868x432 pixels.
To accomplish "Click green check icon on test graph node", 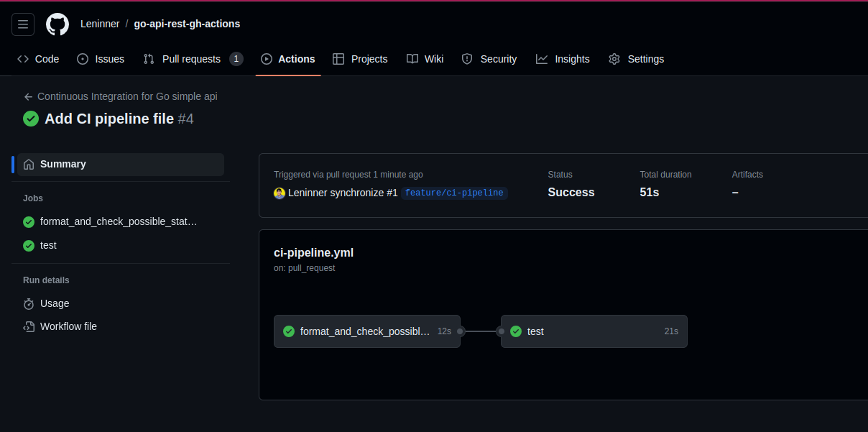I will coord(516,331).
